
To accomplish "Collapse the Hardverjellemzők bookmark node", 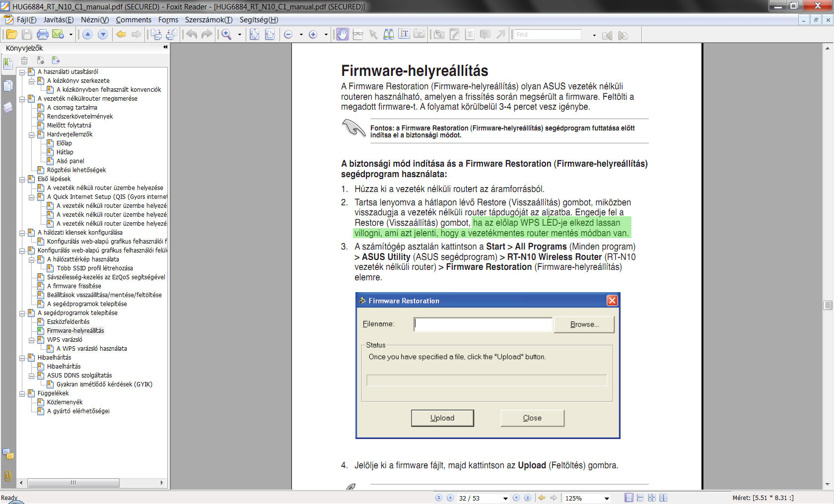I will coord(32,134).
